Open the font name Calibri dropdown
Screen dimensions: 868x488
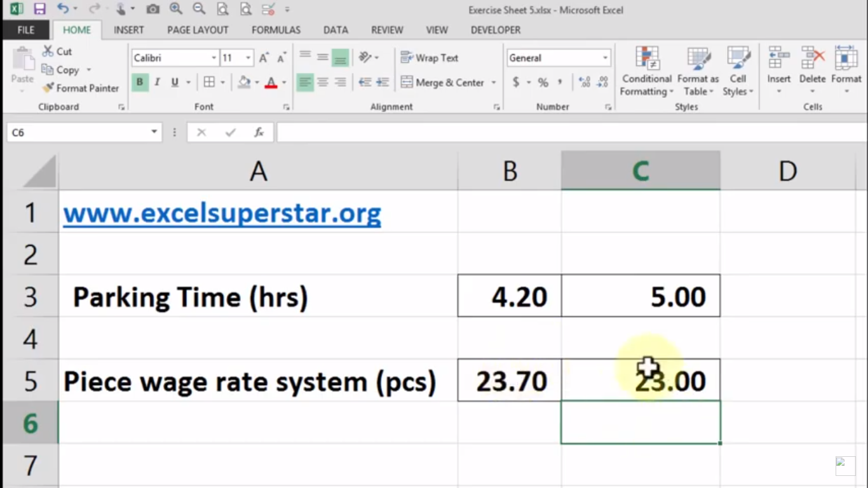pos(214,58)
